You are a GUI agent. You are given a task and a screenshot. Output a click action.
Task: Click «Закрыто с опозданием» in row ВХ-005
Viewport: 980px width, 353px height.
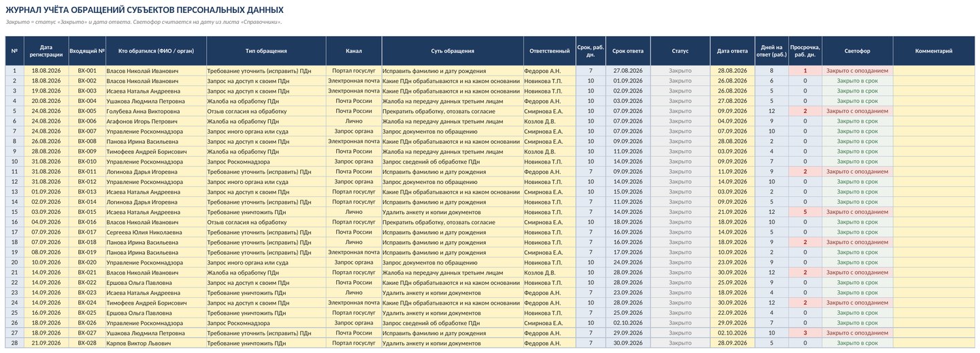[x=857, y=111]
